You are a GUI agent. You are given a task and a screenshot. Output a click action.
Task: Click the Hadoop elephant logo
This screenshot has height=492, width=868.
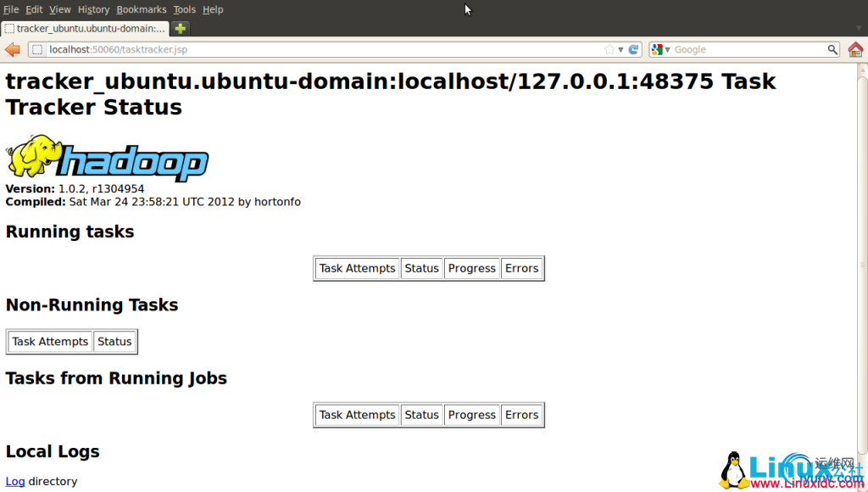pos(107,158)
